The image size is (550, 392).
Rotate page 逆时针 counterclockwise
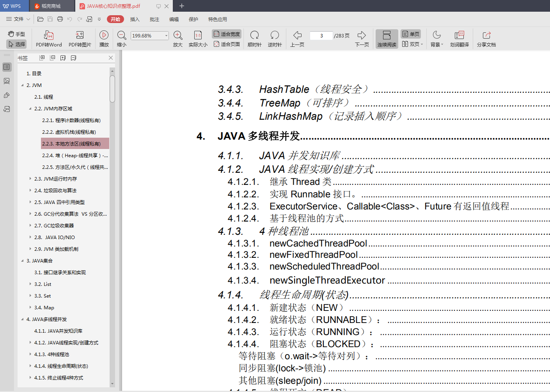[x=275, y=39]
